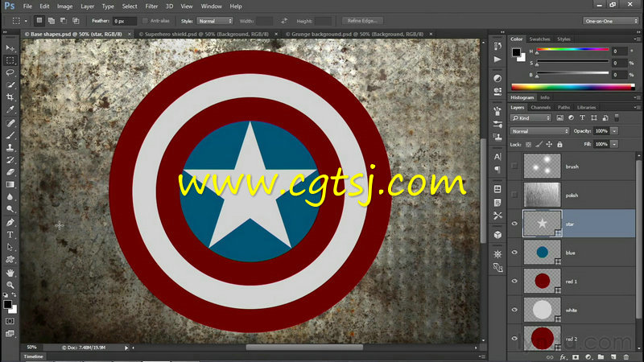Swap foreground and background colors

pyautogui.click(x=14, y=294)
